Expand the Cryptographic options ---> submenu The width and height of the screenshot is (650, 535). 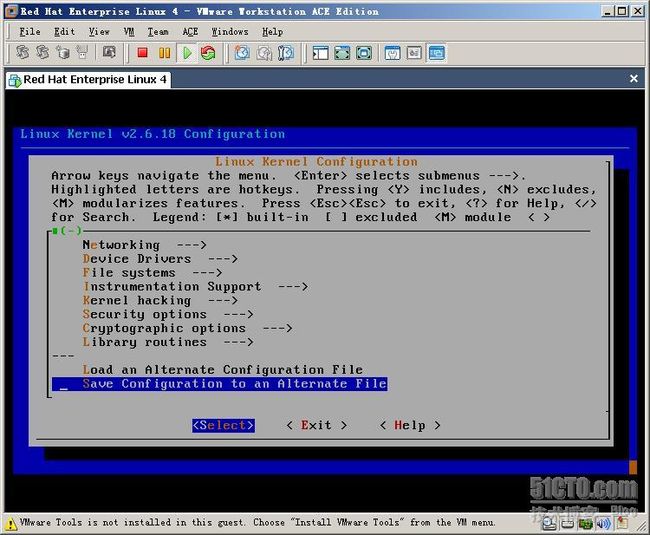coord(187,328)
